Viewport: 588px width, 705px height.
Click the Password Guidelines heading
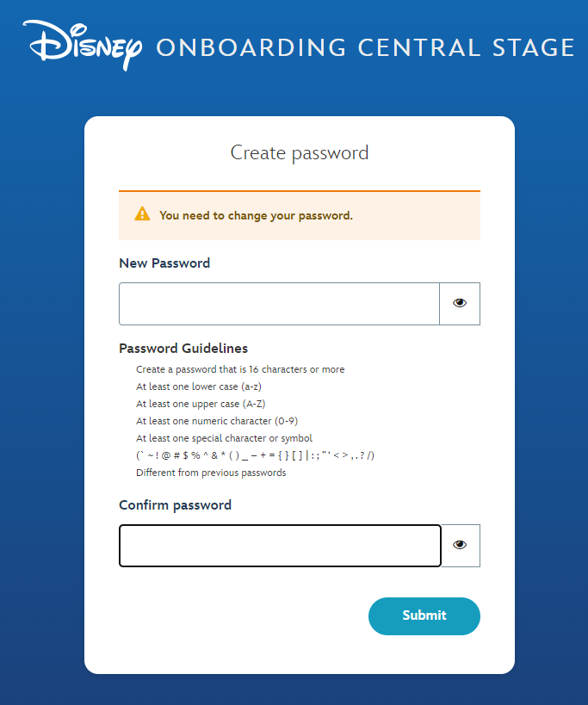(183, 349)
